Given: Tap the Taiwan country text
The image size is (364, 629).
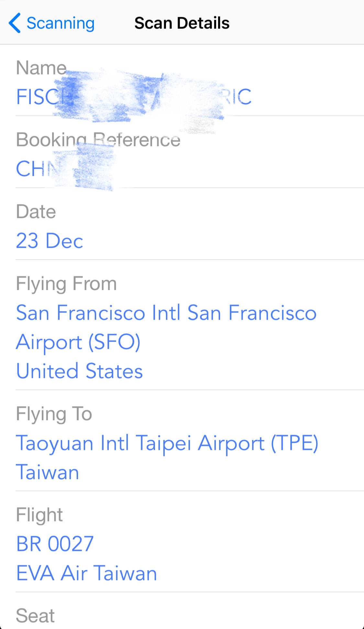Looking at the screenshot, I should (x=48, y=472).
